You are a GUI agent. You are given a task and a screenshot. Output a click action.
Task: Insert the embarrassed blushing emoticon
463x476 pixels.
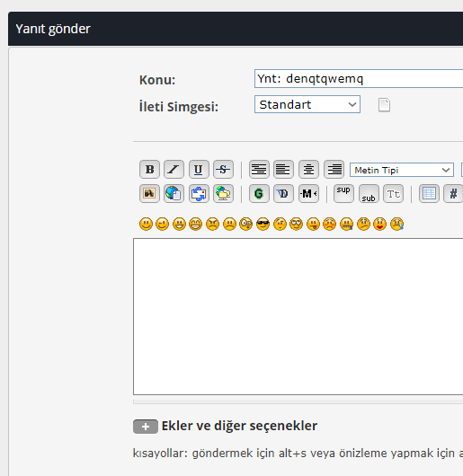pyautogui.click(x=330, y=224)
